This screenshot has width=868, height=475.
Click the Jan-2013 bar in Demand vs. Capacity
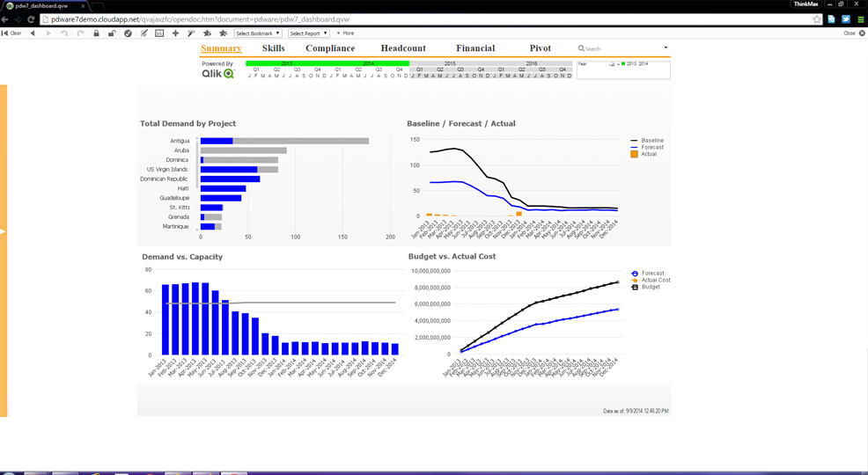click(165, 319)
